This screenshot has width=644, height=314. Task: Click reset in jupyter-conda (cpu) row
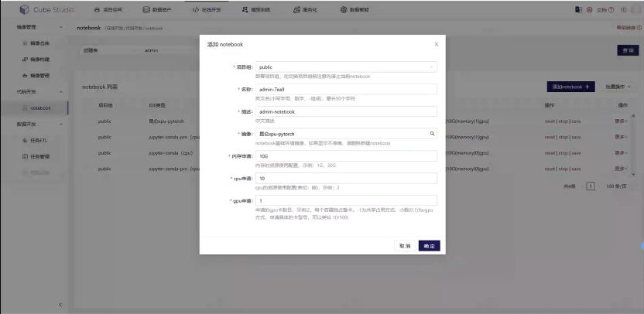coord(550,153)
